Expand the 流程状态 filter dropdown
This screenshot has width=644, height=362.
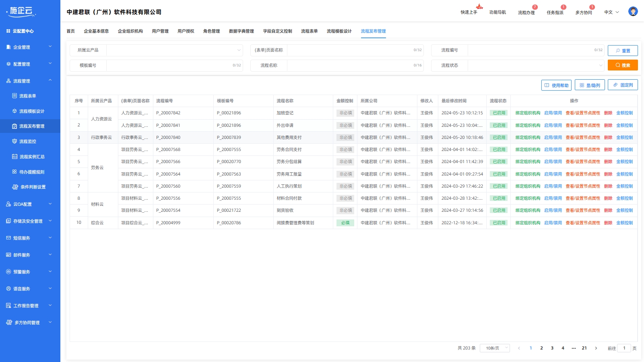(x=536, y=65)
